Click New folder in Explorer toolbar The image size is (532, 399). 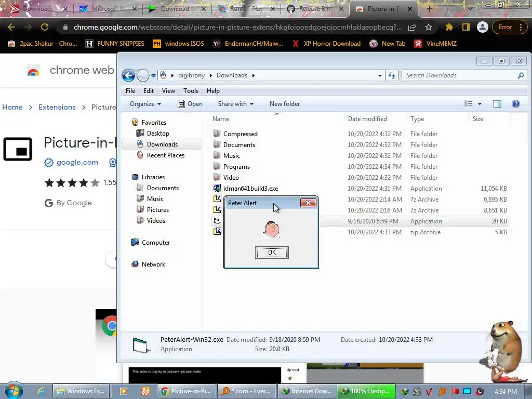285,104
